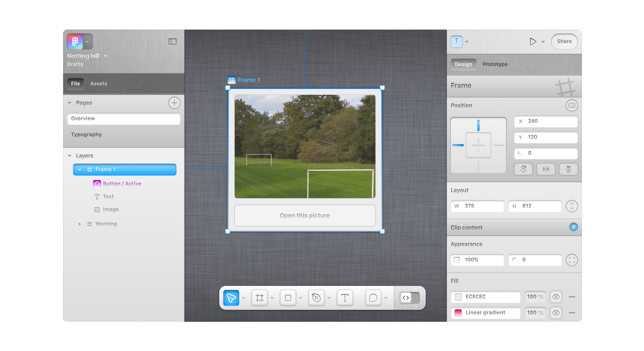The image size is (644, 351).
Task: Collapse Frame 1 layer children
Action: coord(79,170)
